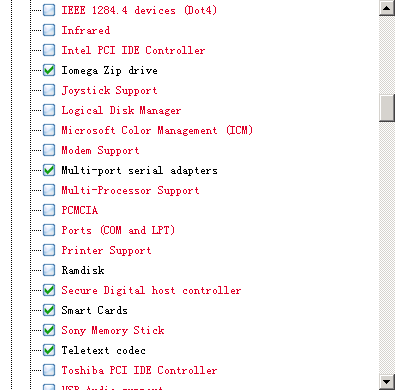Select the Infrared label

click(86, 30)
